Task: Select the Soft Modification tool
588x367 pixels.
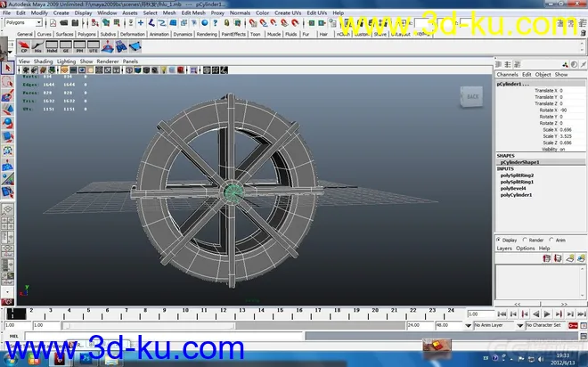Action: [7, 165]
